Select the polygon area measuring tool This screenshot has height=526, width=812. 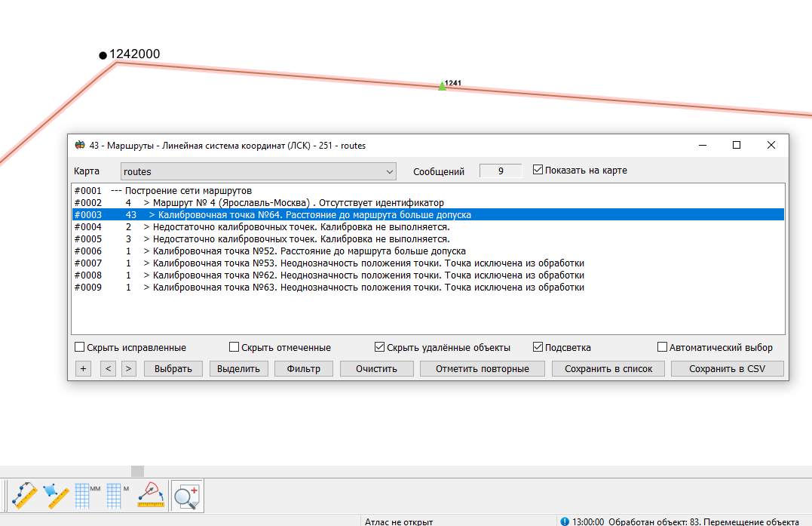pos(57,495)
